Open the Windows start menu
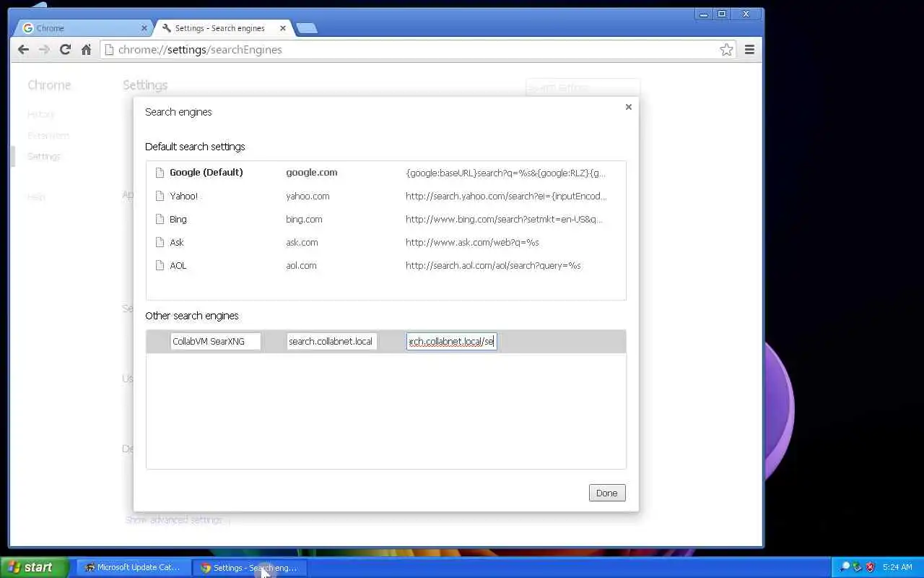 pyautogui.click(x=34, y=567)
